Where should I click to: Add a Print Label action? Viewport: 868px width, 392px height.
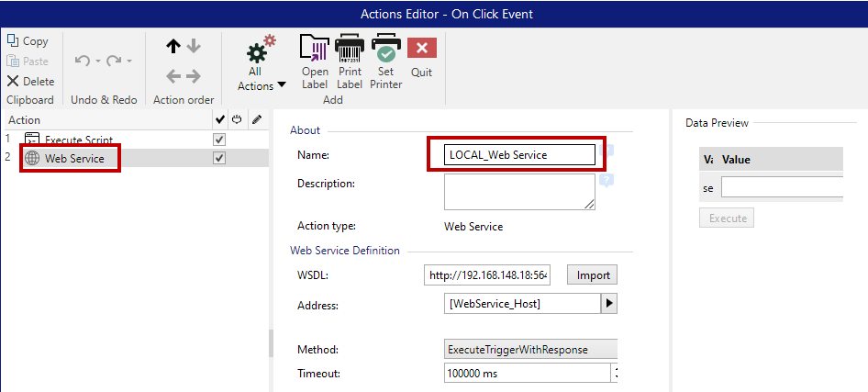click(350, 49)
